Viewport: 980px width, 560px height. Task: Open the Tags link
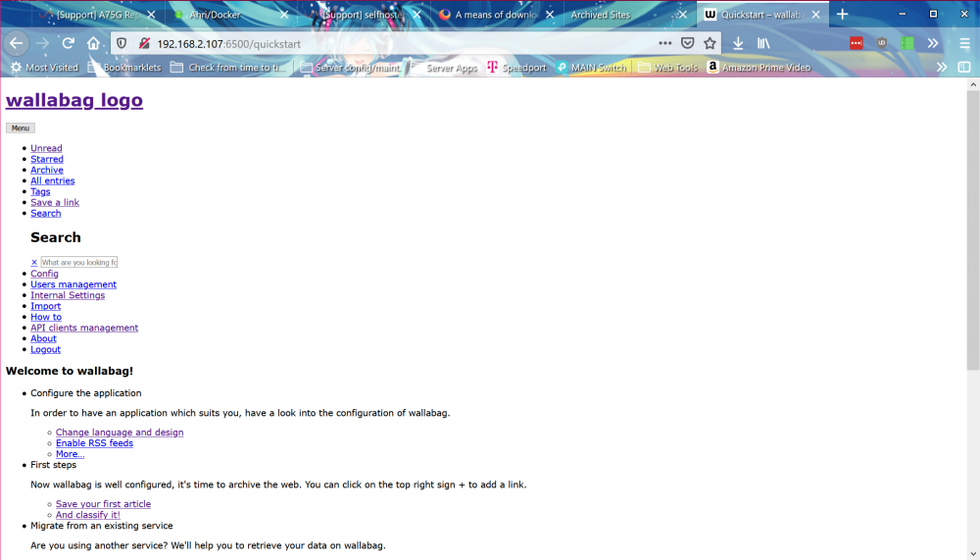point(40,191)
